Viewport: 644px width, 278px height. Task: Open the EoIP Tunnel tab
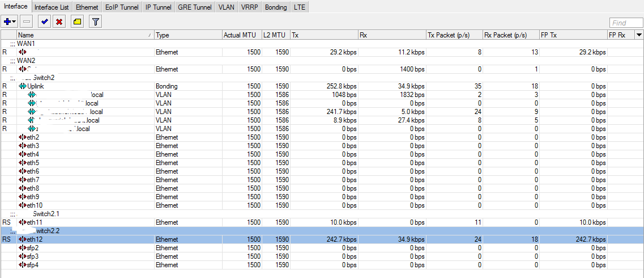coord(122,7)
